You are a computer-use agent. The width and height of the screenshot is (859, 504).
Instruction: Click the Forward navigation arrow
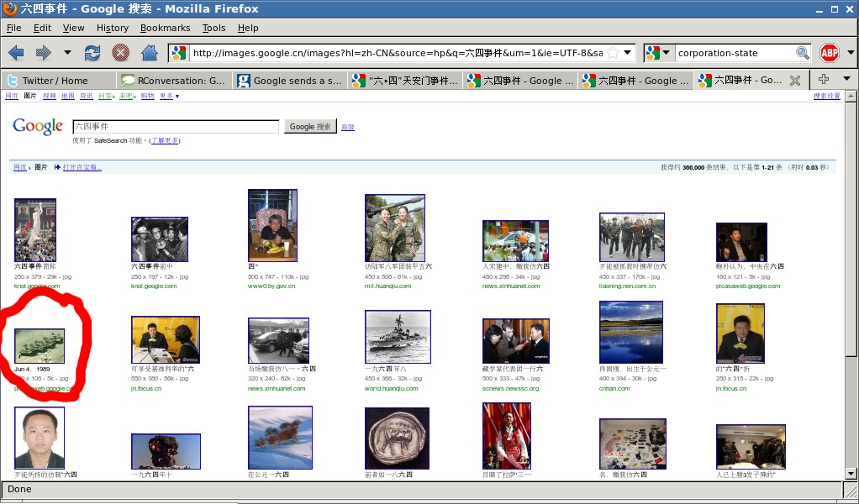tap(43, 53)
